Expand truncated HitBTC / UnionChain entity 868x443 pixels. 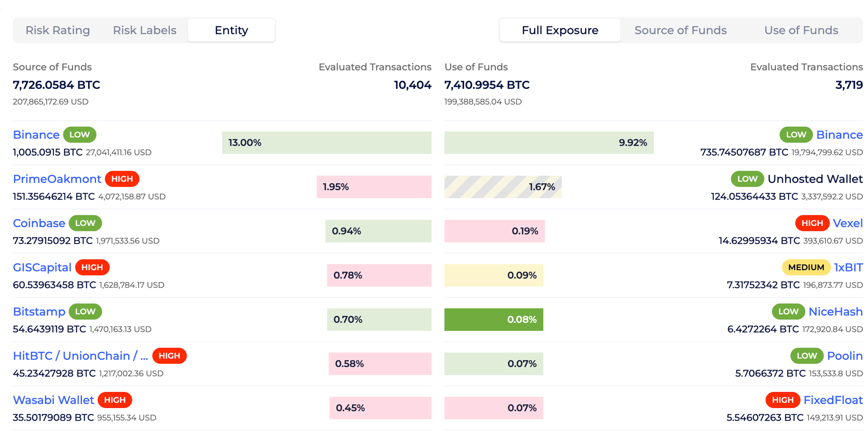pyautogui.click(x=80, y=356)
